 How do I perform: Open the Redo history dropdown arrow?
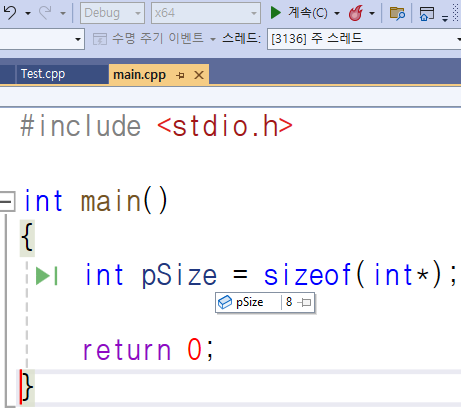pyautogui.click(x=63, y=13)
